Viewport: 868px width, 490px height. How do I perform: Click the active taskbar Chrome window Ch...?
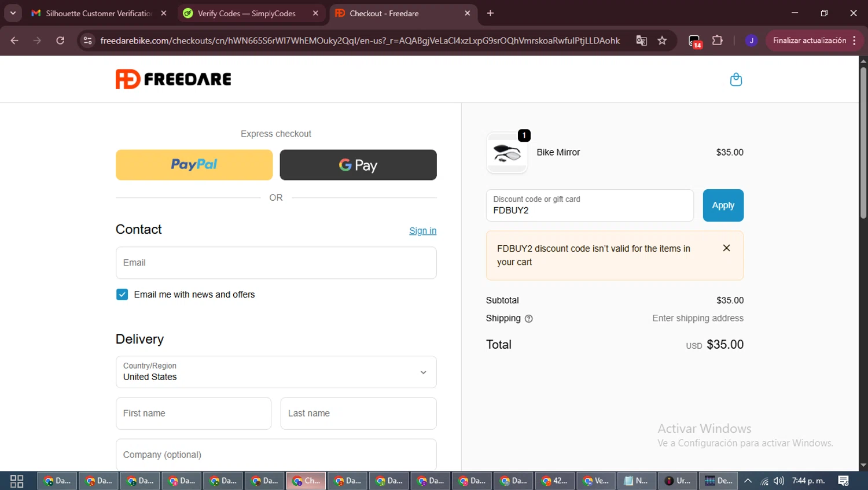point(306,481)
